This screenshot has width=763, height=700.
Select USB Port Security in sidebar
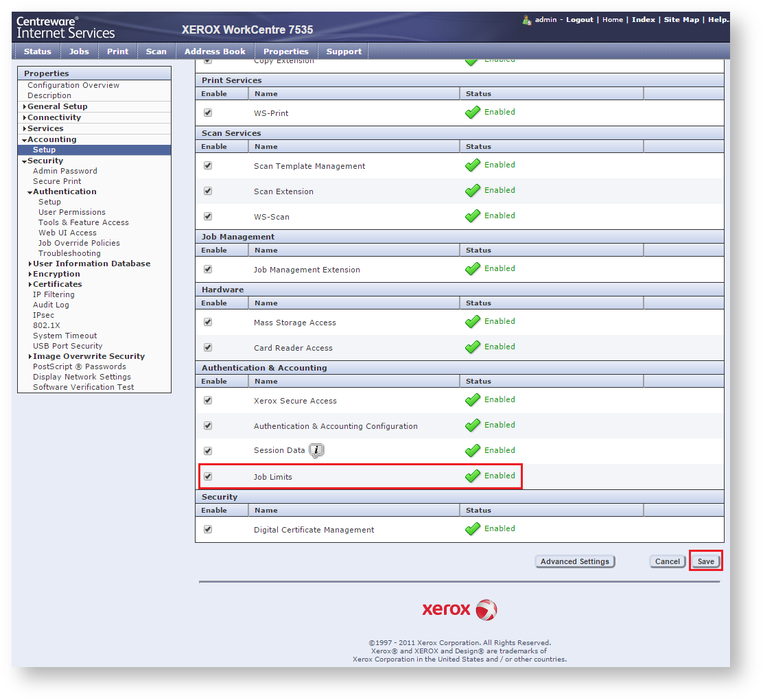68,346
